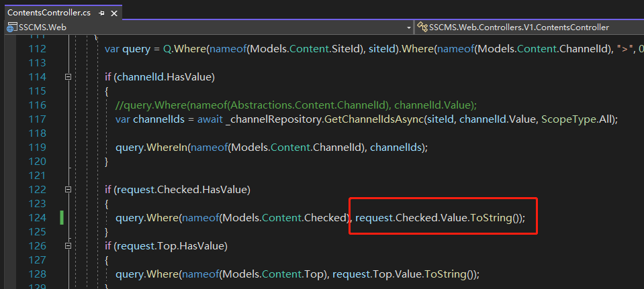Pin the ContentsController.cs tab

click(102, 13)
